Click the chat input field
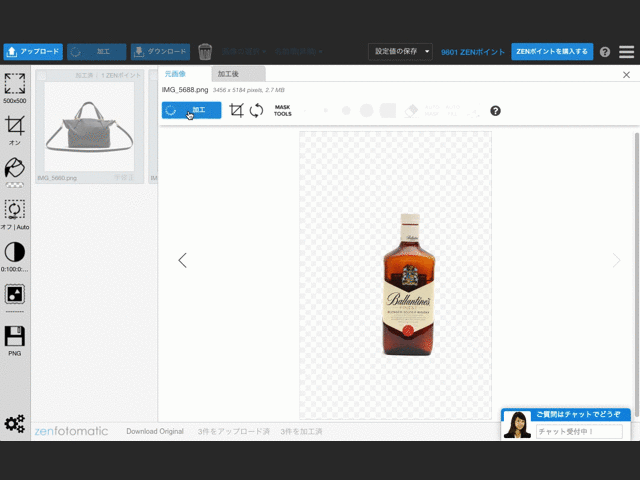Image resolution: width=640 pixels, height=480 pixels. (x=579, y=431)
